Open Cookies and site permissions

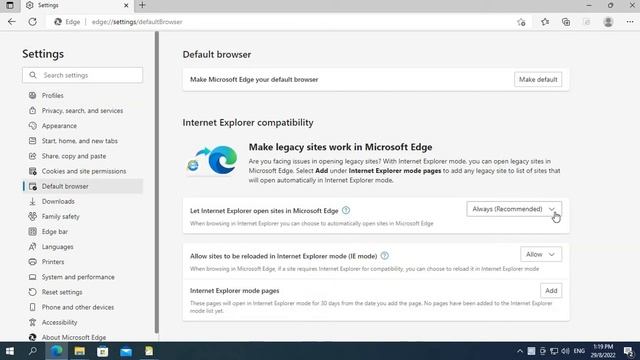pos(83,171)
